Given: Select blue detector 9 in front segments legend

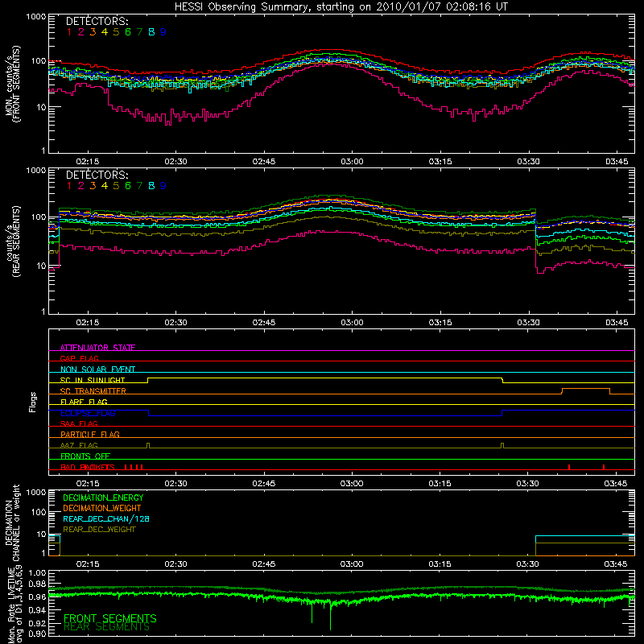Looking at the screenshot, I should click(163, 32).
